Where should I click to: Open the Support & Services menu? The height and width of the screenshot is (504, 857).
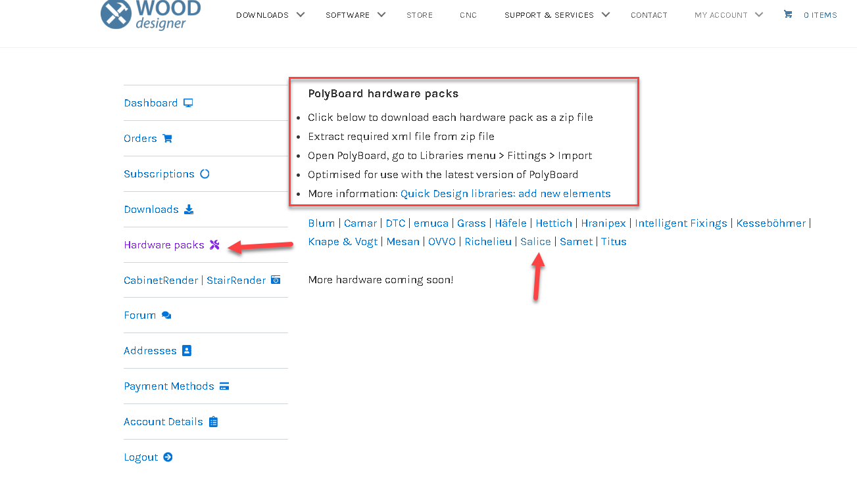549,15
